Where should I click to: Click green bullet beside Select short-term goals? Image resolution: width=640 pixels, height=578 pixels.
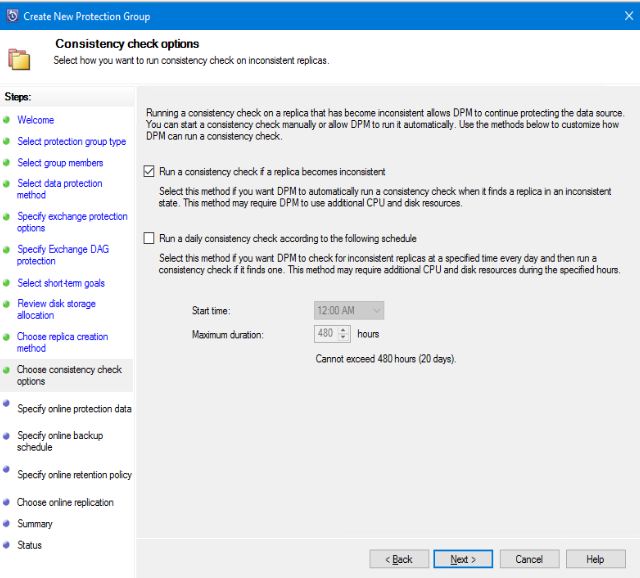pyautogui.click(x=7, y=283)
